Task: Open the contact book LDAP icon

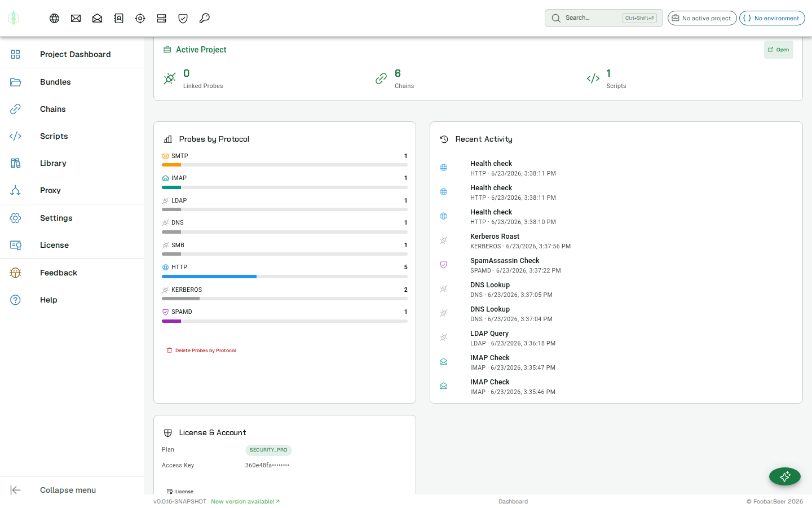Action: [119, 19]
